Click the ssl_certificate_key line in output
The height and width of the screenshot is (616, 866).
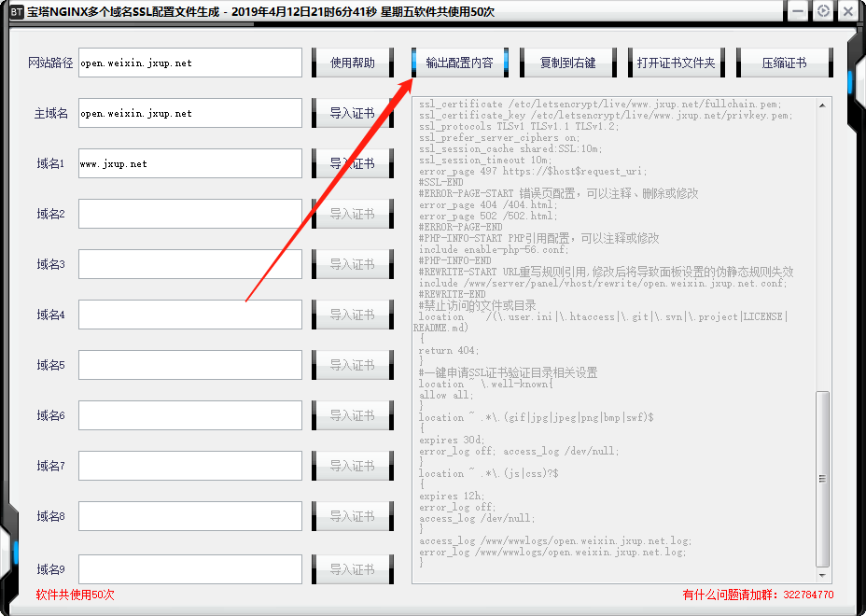[x=606, y=116]
